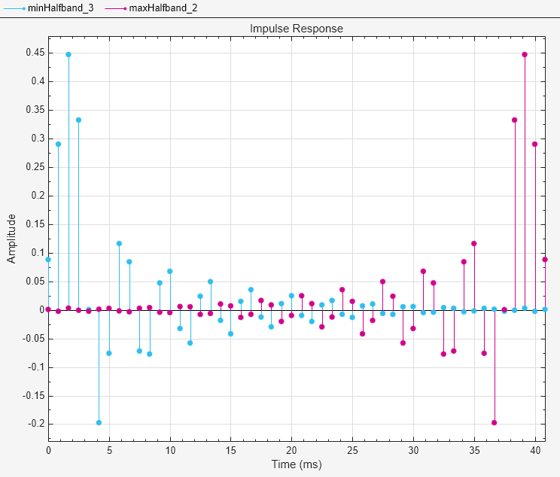
Task: Click the cyan minimum marker near -0.2
Action: [99, 423]
